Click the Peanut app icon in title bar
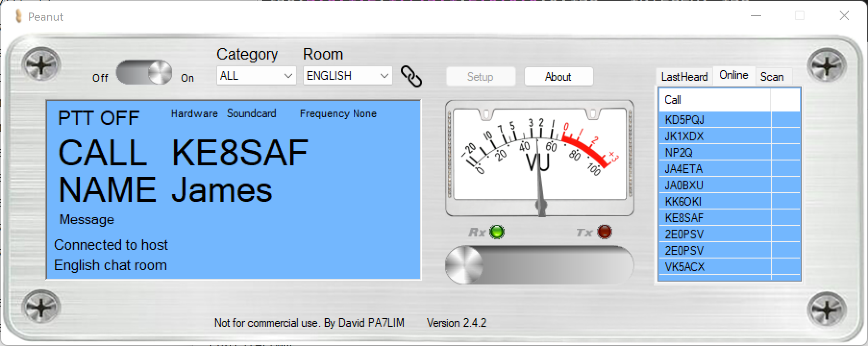This screenshot has height=346, width=868. click(x=19, y=17)
